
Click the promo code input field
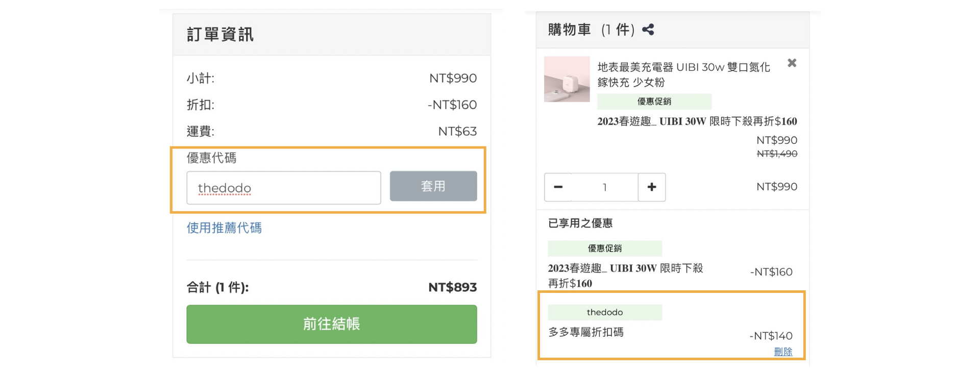[x=283, y=188]
